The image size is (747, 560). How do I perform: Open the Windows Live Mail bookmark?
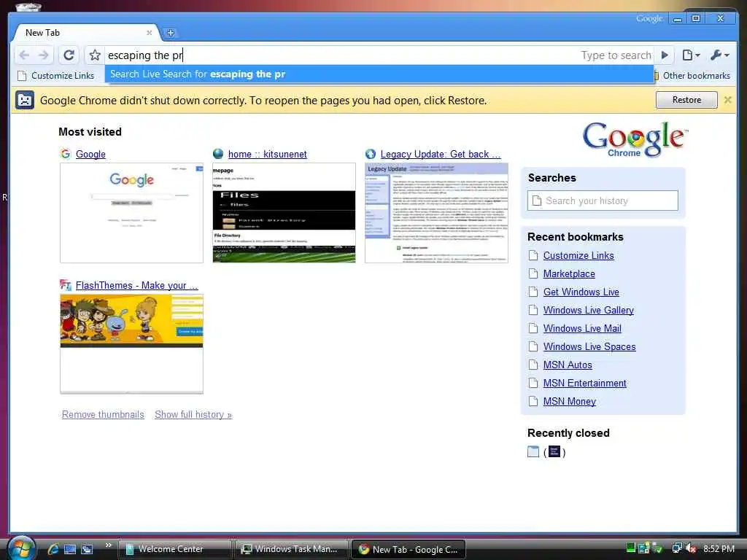(582, 329)
